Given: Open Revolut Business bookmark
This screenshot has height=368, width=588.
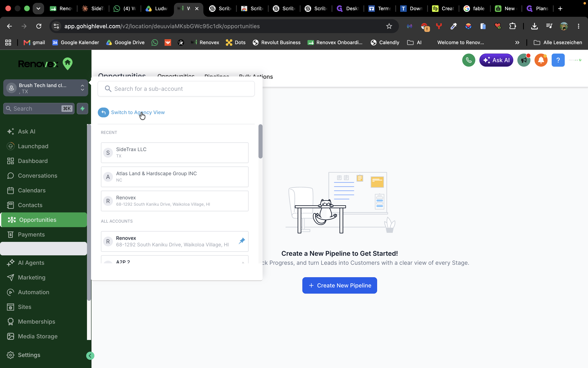Looking at the screenshot, I should pyautogui.click(x=276, y=42).
